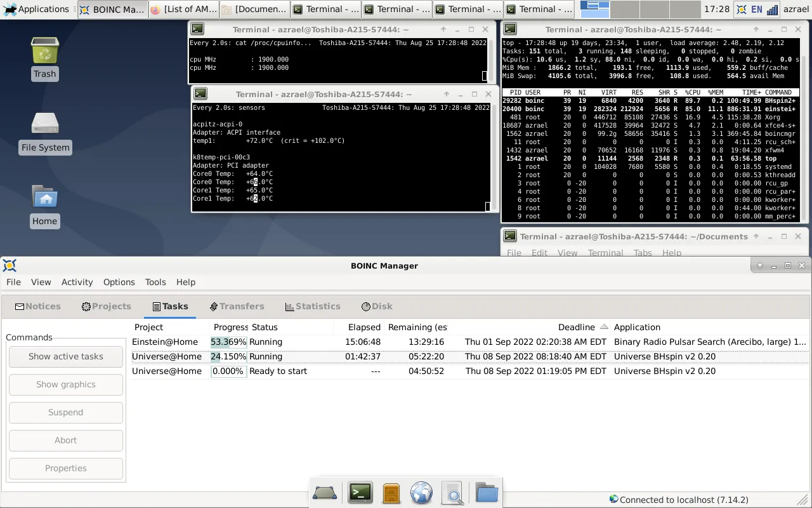
Task: Click azrael user menu in panel
Action: (796, 10)
